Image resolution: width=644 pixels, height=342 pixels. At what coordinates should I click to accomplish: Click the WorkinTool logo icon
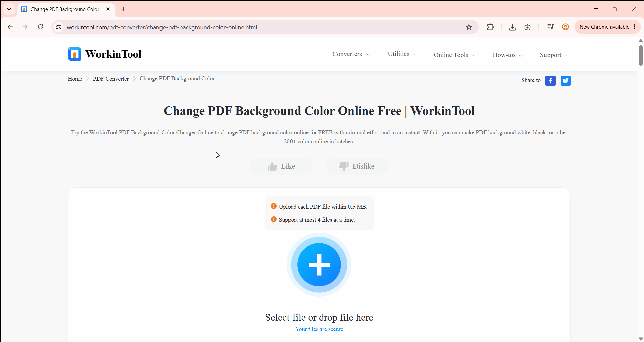(74, 54)
